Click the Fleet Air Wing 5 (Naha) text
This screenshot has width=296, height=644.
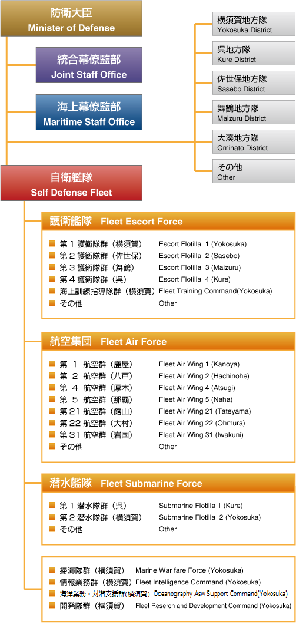195,399
